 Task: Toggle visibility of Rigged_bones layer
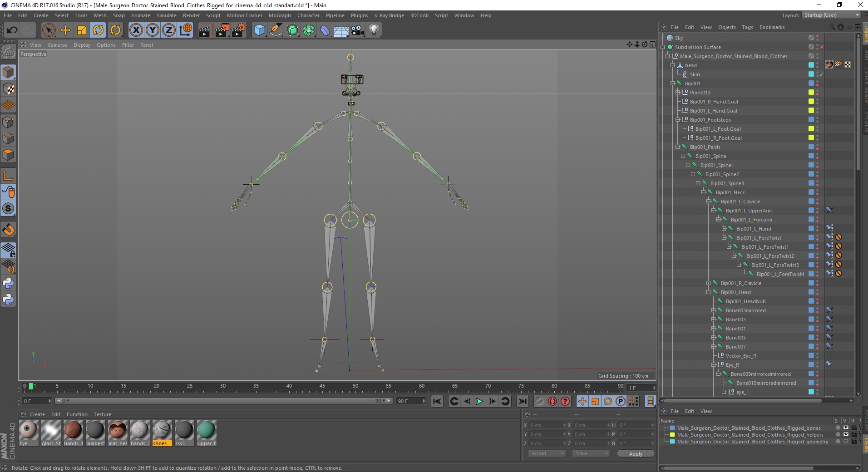846,428
